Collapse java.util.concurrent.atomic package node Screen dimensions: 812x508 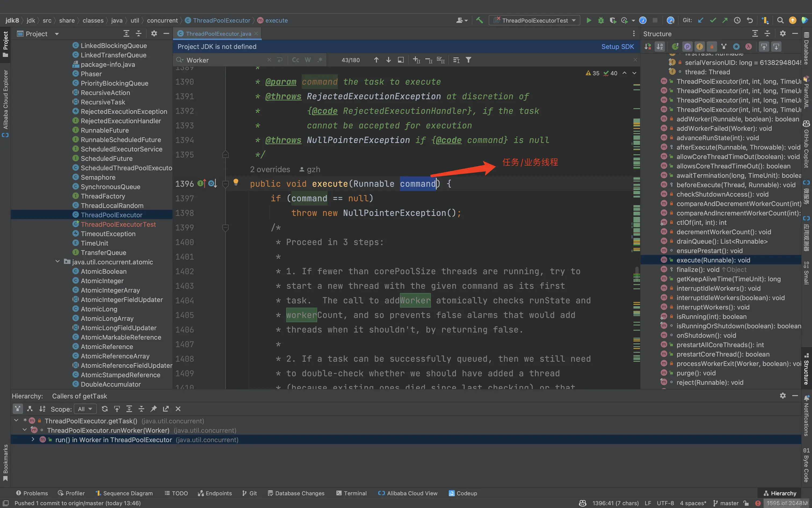click(57, 261)
